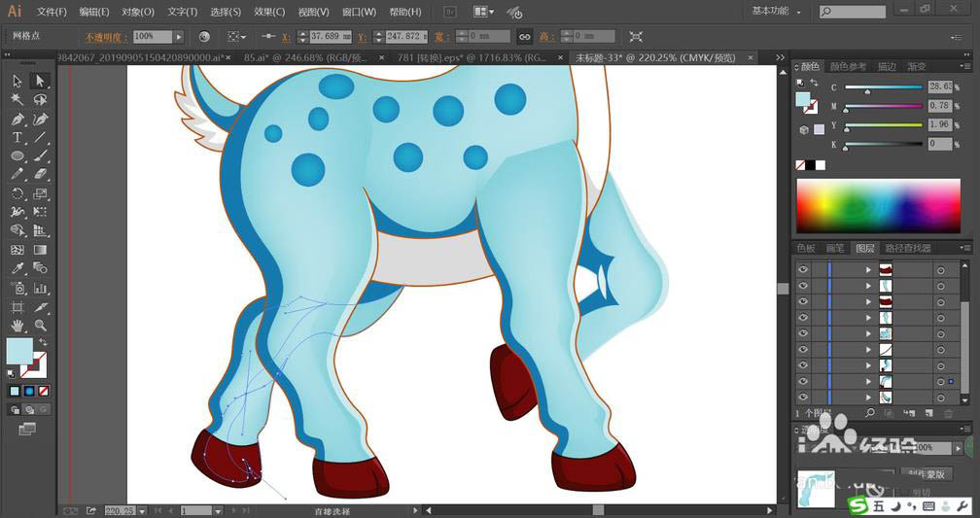Select the Blend tool
The height and width of the screenshot is (518, 980).
tap(40, 268)
